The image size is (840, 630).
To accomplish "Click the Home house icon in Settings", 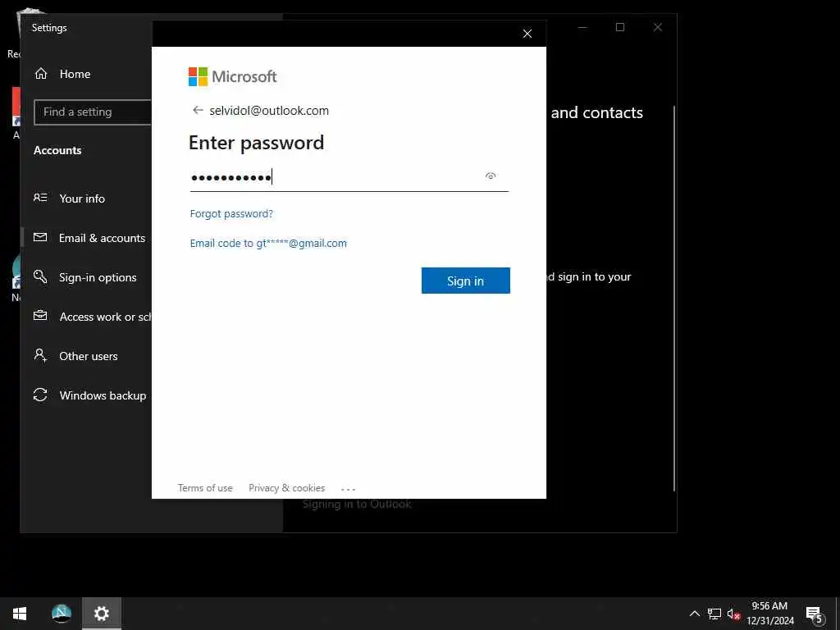I will 41,73.
